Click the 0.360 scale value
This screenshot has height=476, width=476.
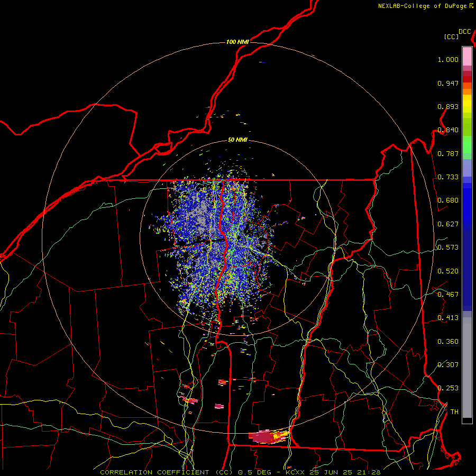click(x=448, y=342)
